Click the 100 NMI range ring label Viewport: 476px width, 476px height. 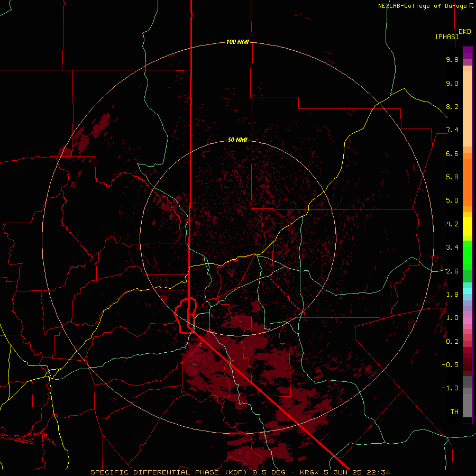coord(237,42)
